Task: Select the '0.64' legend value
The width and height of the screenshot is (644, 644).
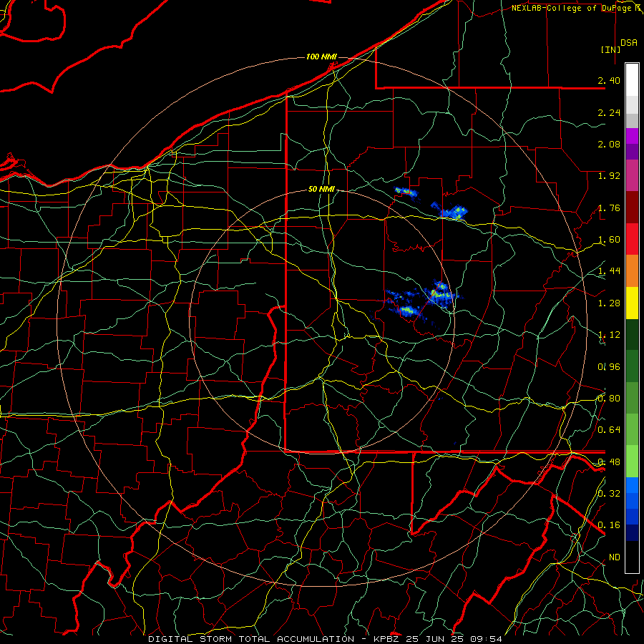Action: point(609,430)
